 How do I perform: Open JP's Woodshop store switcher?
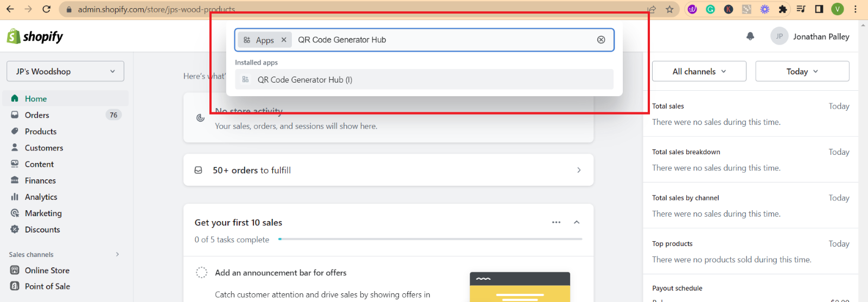65,71
